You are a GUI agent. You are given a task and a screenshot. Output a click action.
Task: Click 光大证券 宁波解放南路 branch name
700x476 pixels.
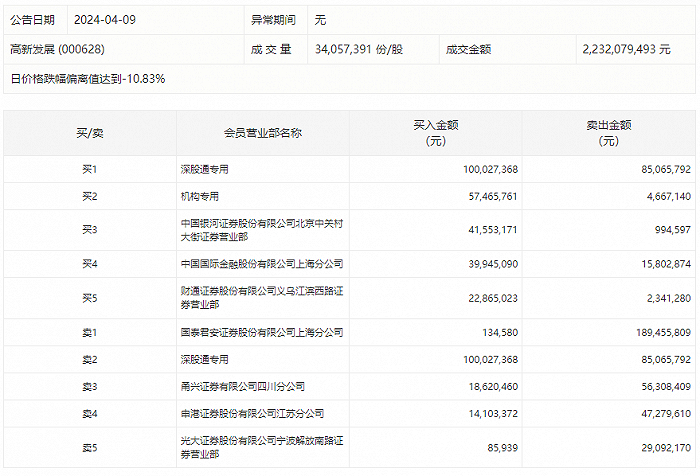(x=262, y=445)
